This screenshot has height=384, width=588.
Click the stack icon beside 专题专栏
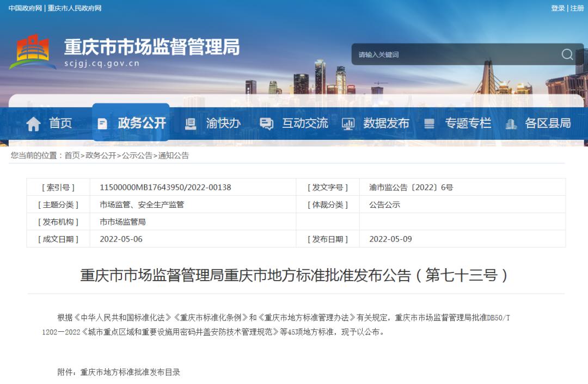pos(429,123)
